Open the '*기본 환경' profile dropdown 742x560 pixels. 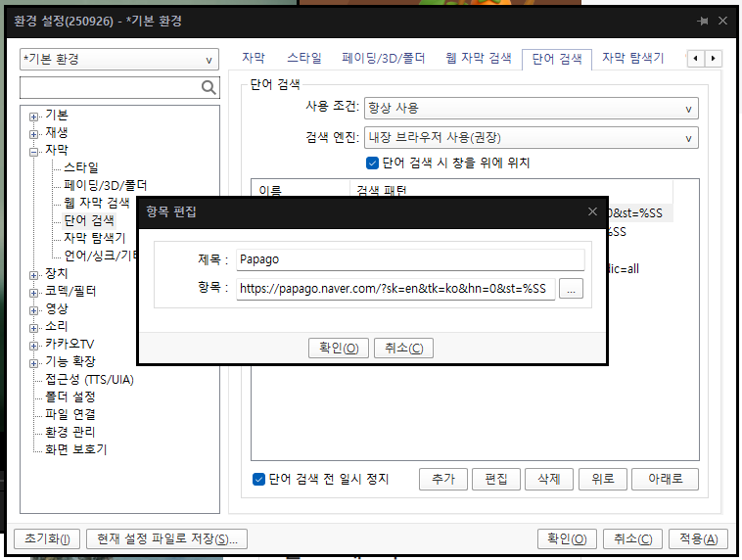point(119,60)
